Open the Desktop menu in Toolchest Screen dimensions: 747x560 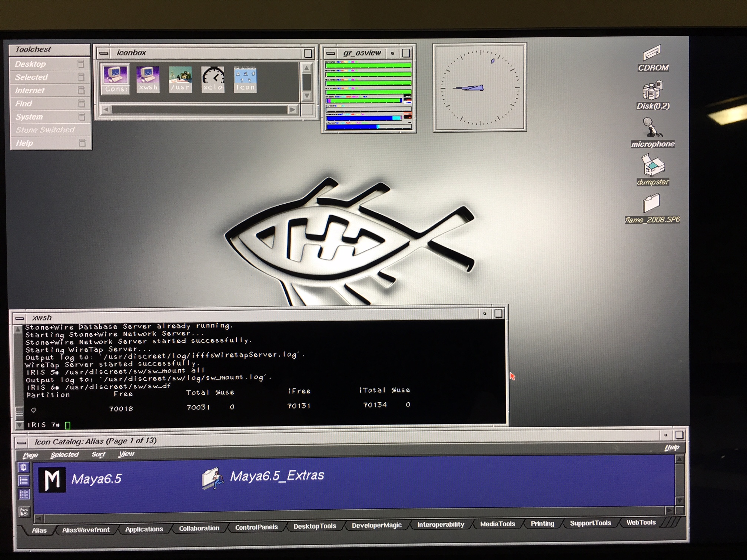click(50, 64)
